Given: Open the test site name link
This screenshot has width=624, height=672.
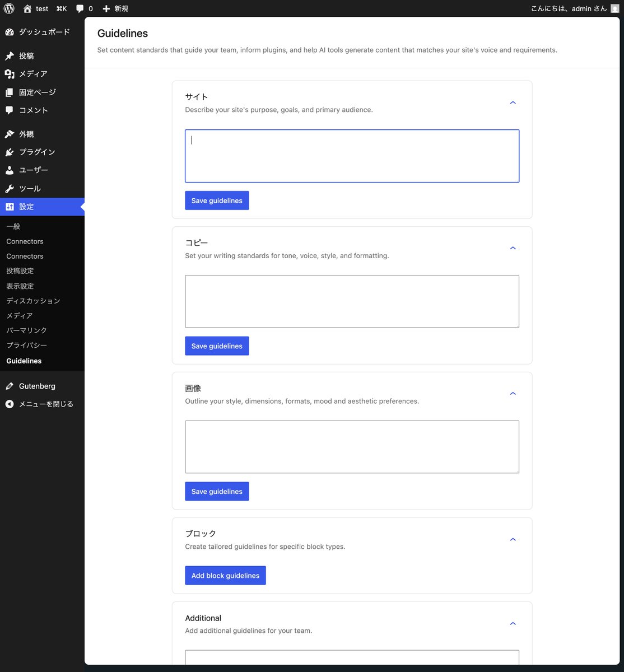Looking at the screenshot, I should coord(42,8).
